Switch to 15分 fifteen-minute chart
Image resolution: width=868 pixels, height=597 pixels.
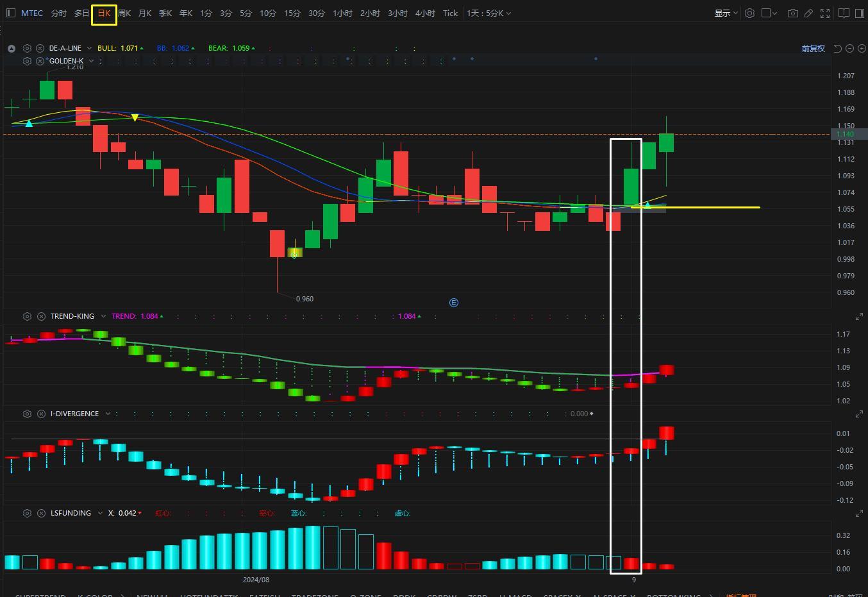(x=292, y=13)
